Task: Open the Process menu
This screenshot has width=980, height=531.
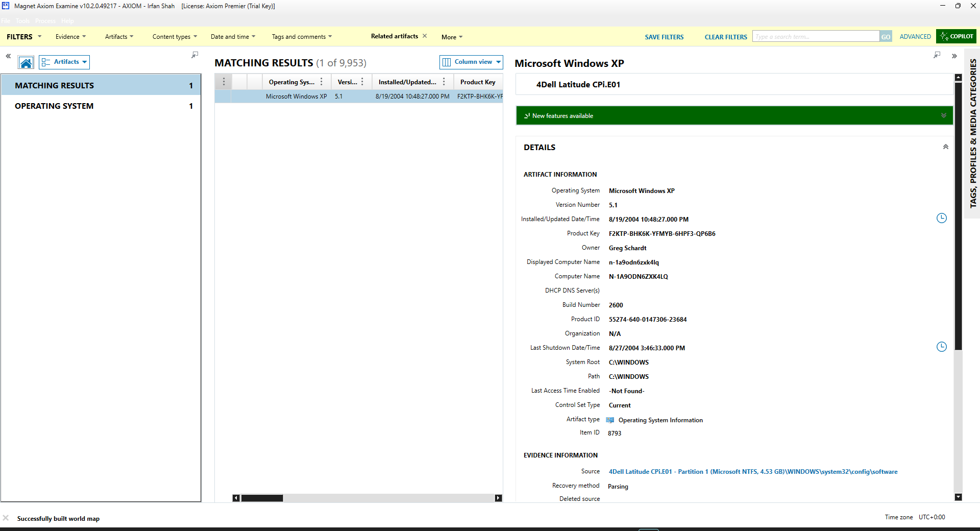Action: (45, 21)
